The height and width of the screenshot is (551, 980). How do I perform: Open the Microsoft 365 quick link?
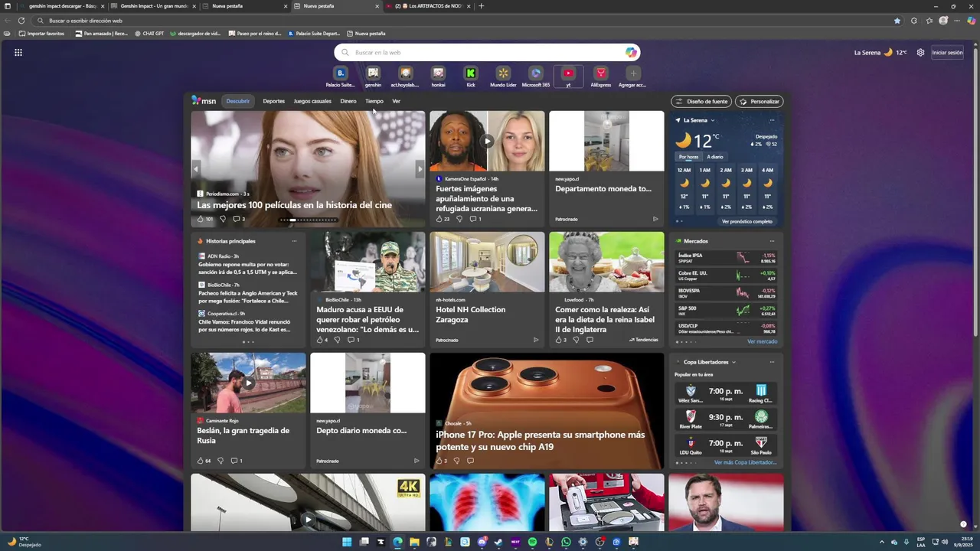pos(536,77)
